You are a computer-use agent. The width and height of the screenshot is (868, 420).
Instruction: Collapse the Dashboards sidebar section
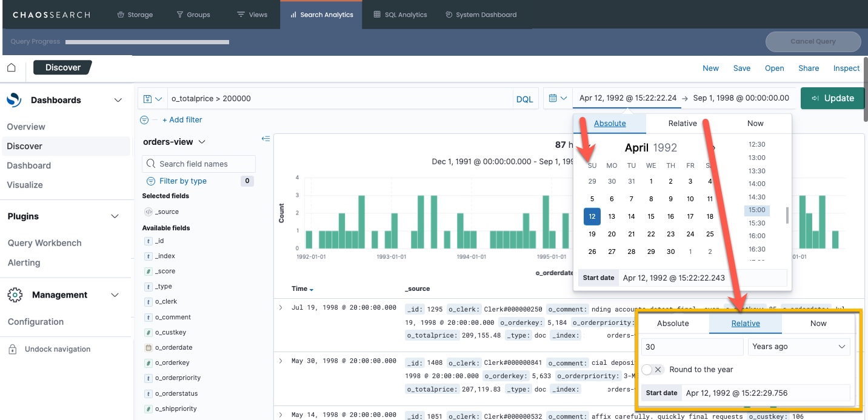[118, 101]
